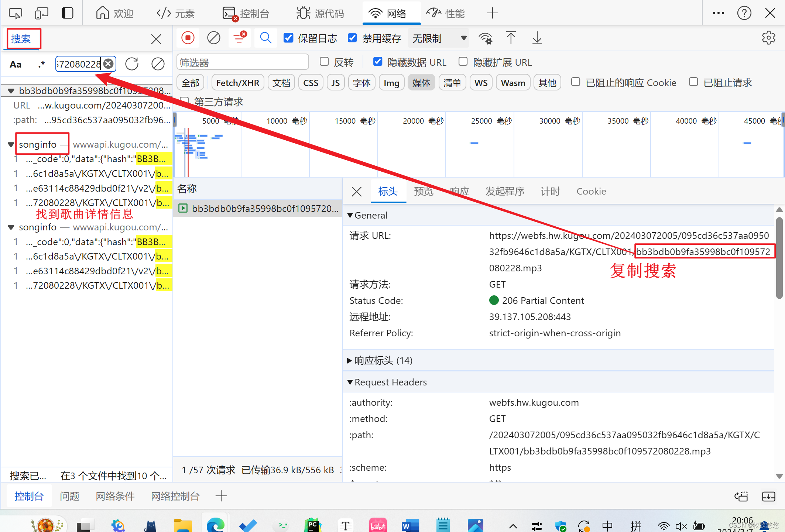Add more tools with the plus icon

tap(492, 13)
